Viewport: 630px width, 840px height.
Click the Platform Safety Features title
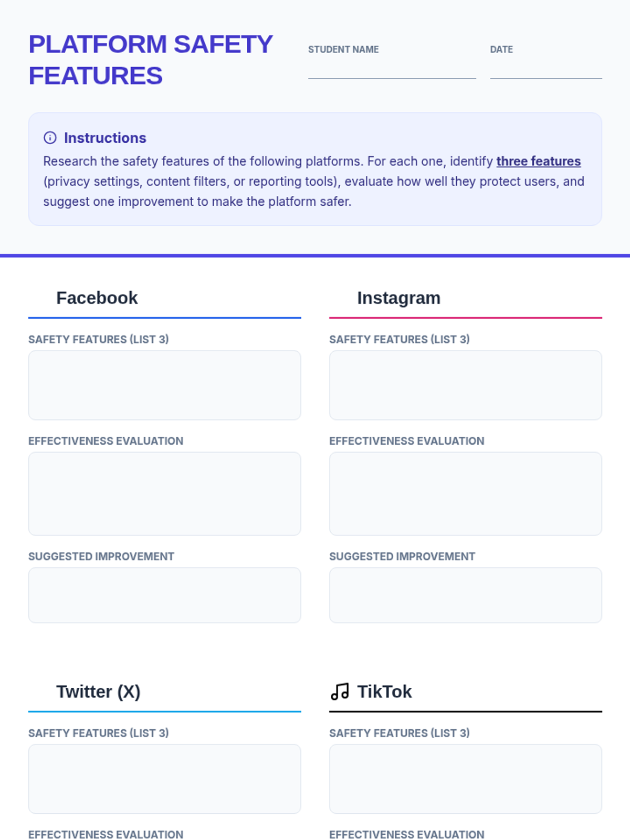pyautogui.click(x=150, y=60)
